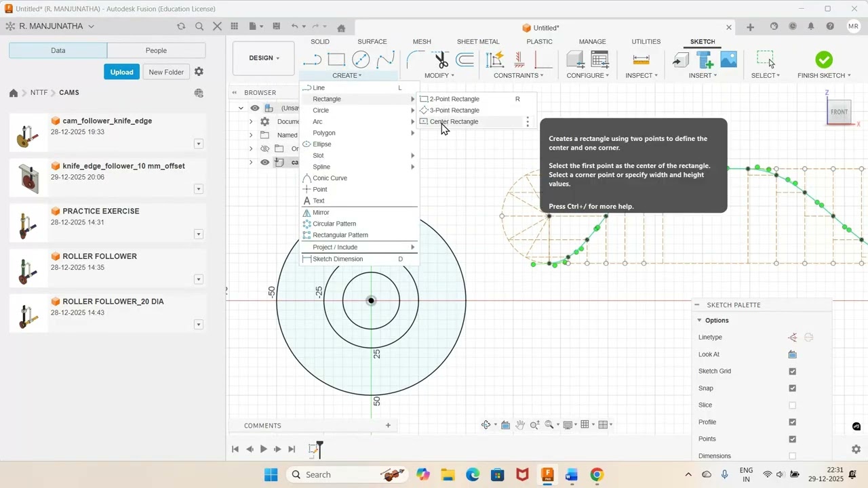Choose 2-Point Rectangle from submenu
This screenshot has width=868, height=488.
(x=454, y=99)
